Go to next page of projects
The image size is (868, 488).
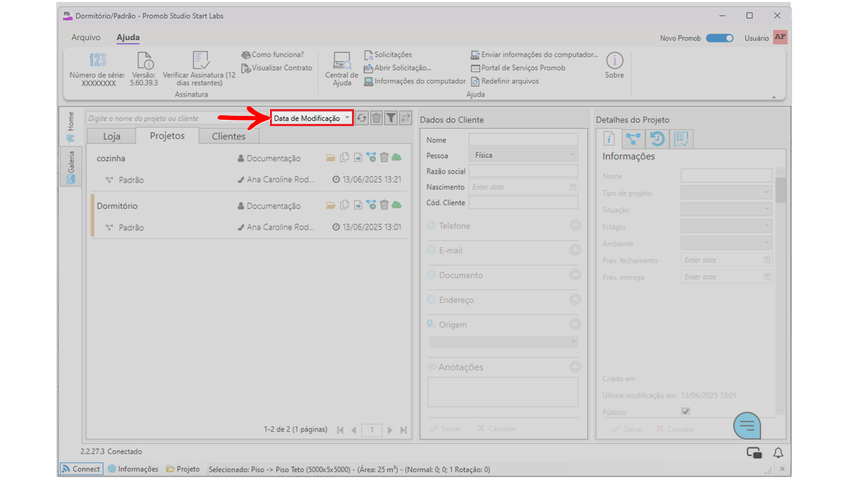point(390,430)
